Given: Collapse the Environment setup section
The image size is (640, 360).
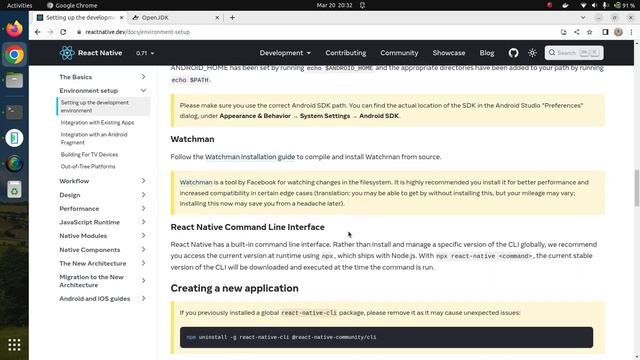Looking at the screenshot, I should pyautogui.click(x=143, y=91).
